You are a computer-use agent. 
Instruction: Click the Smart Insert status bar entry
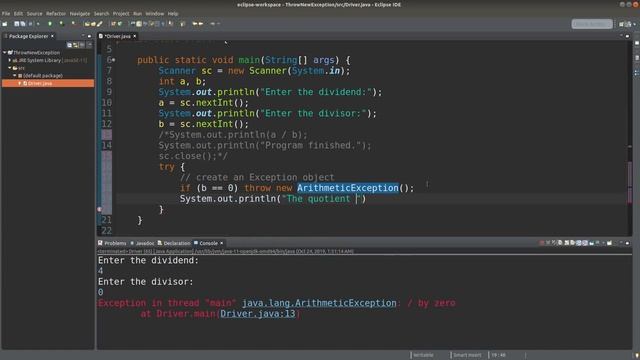click(x=467, y=355)
